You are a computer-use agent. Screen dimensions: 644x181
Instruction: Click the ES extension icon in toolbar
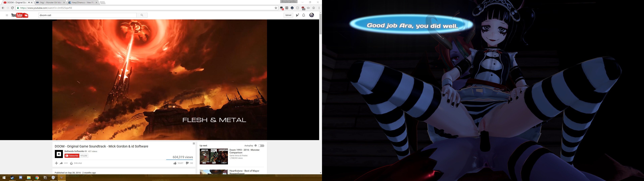click(287, 8)
